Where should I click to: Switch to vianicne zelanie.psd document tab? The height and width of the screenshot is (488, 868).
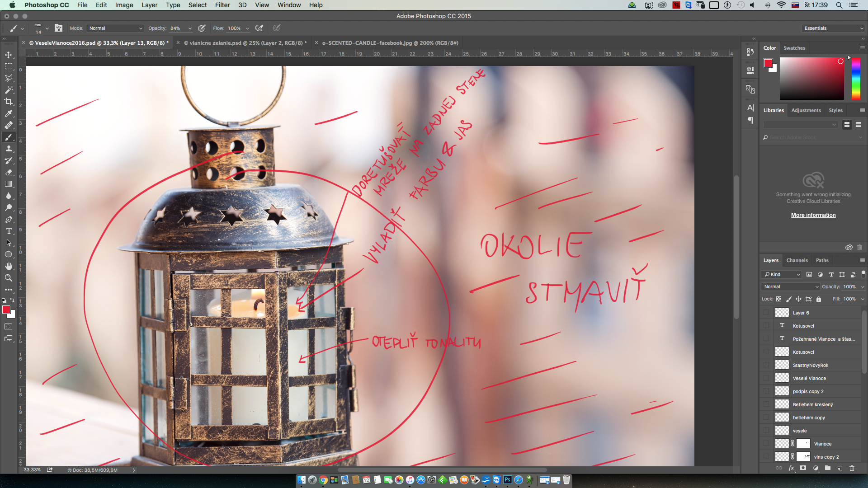pyautogui.click(x=246, y=43)
